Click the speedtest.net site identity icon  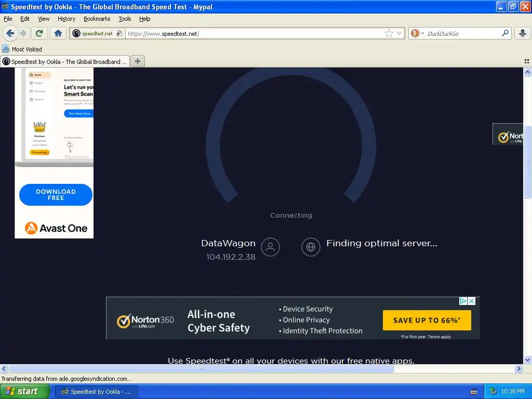(76, 33)
